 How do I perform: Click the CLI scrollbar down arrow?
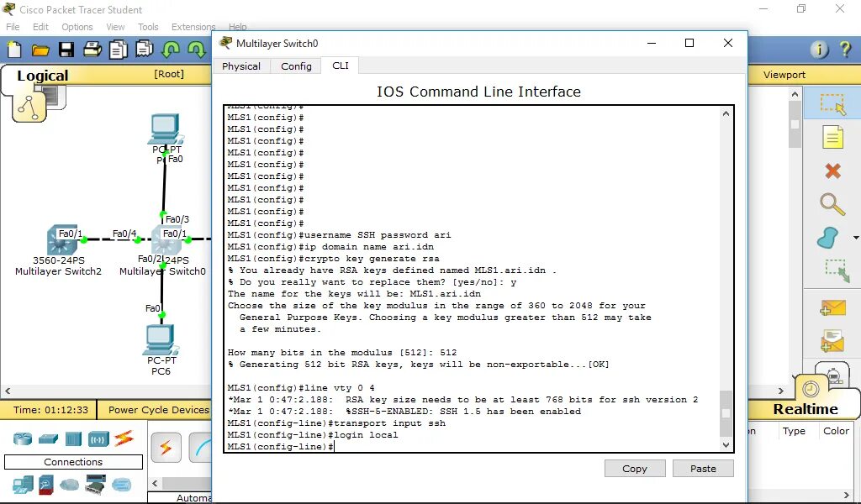[726, 444]
